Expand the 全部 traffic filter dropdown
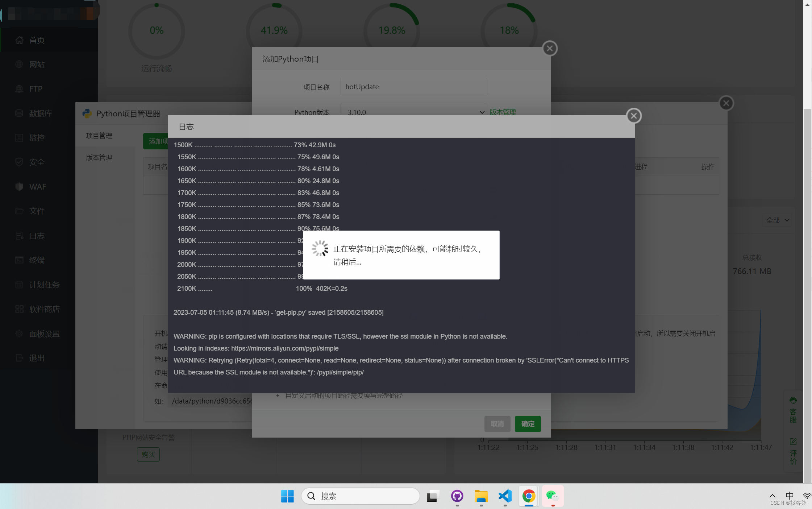The width and height of the screenshot is (812, 509). click(777, 220)
